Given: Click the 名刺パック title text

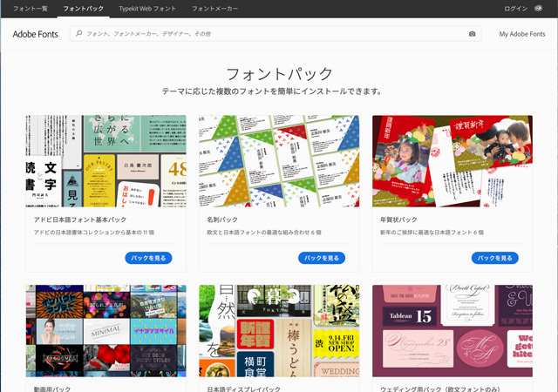Looking at the screenshot, I should tap(222, 220).
